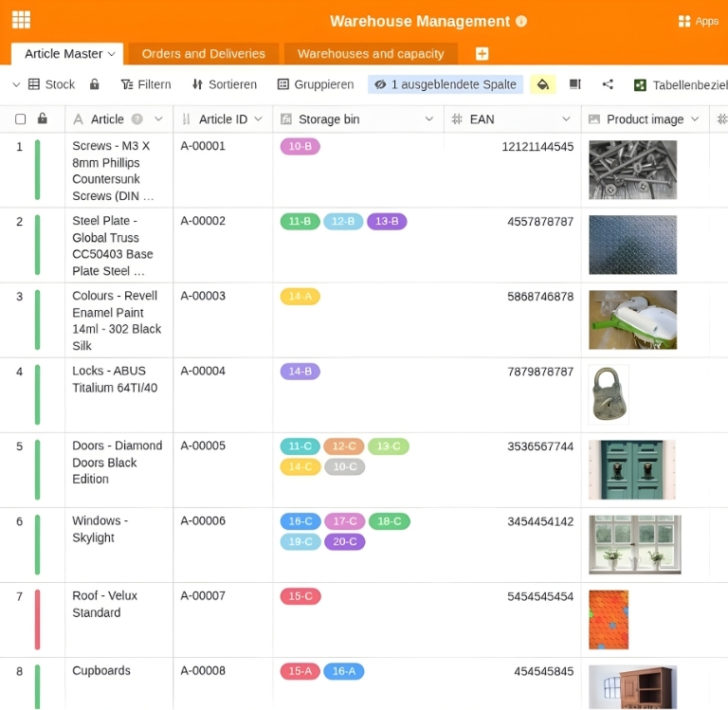This screenshot has width=728, height=710.
Task: Click the Sortieren button
Action: [224, 84]
